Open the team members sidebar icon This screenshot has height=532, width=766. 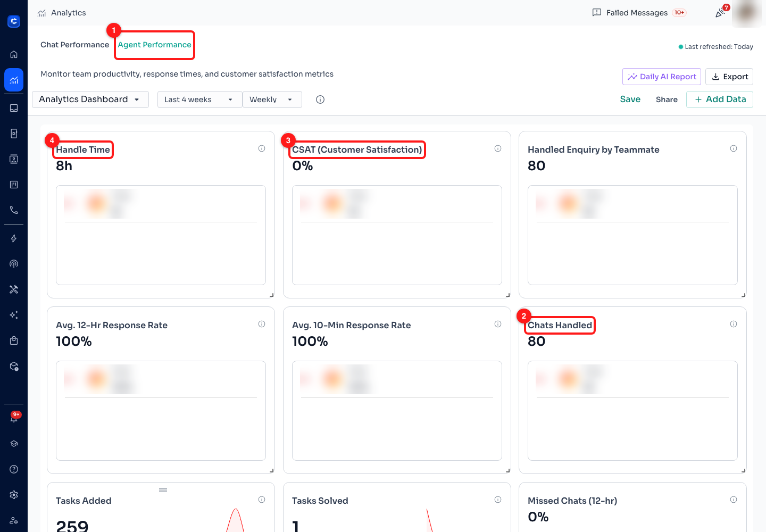click(x=14, y=520)
